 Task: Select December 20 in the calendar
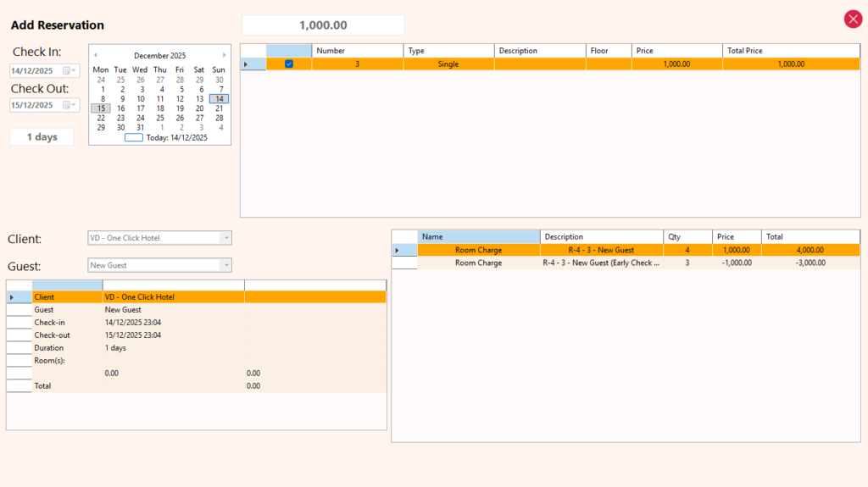[x=199, y=108]
